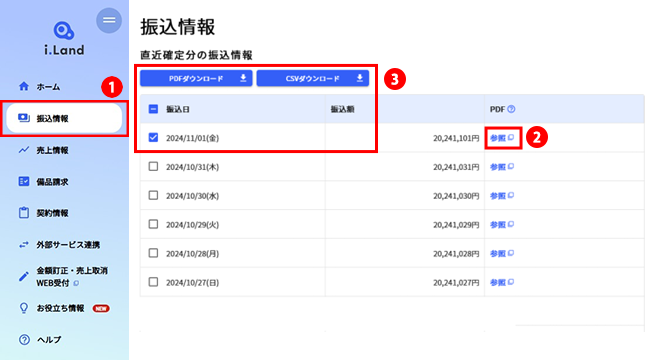Click the 外部サービス連携 arrows icon
Screen dimensions: 657x360
(x=24, y=245)
